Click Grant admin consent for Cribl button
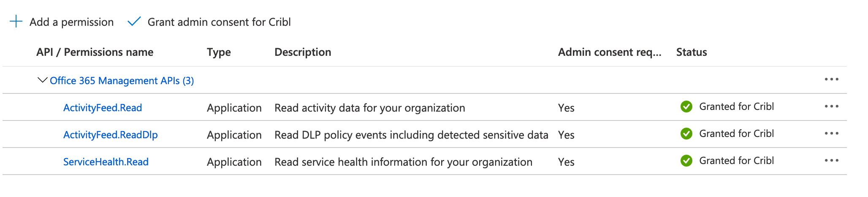 pyautogui.click(x=219, y=22)
